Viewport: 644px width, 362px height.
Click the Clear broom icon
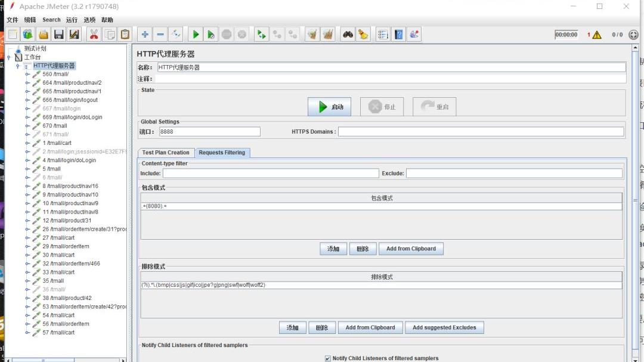pos(312,35)
